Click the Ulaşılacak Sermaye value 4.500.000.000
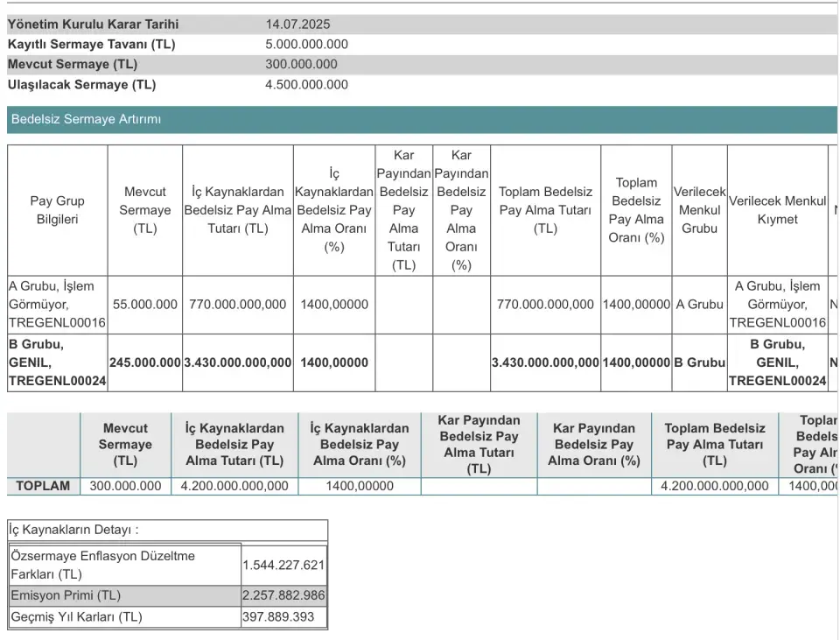The width and height of the screenshot is (840, 640). pos(306,85)
